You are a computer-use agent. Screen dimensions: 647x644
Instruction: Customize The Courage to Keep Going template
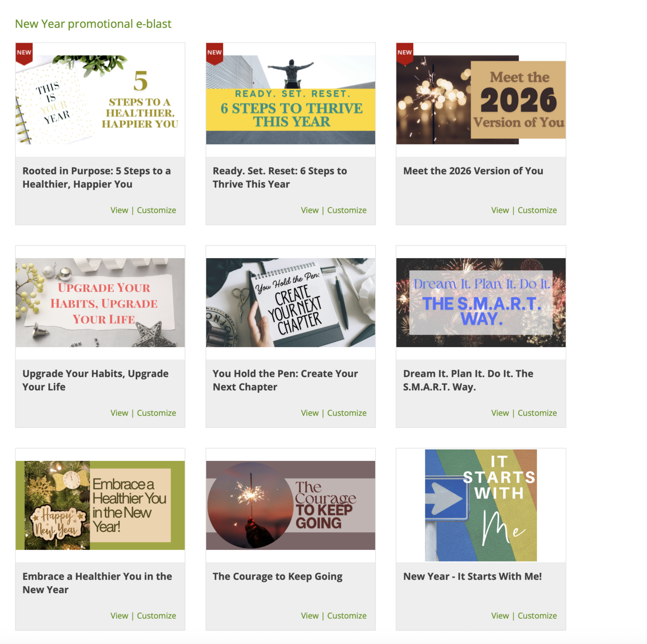[x=347, y=616]
